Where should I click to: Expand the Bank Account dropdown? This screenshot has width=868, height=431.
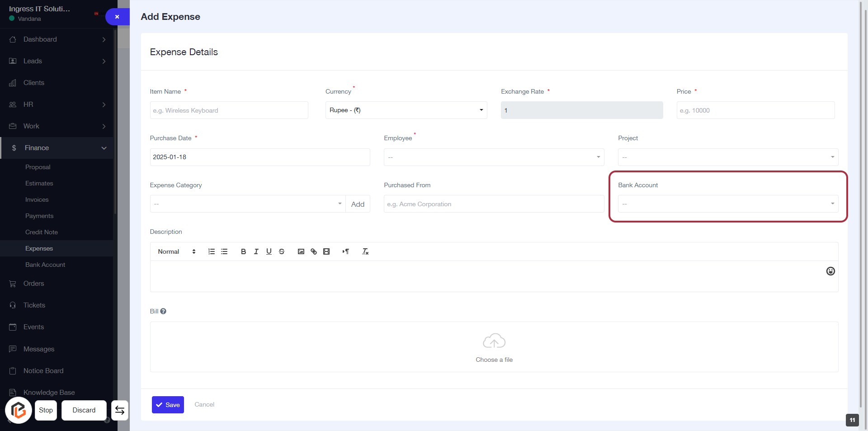tap(727, 204)
